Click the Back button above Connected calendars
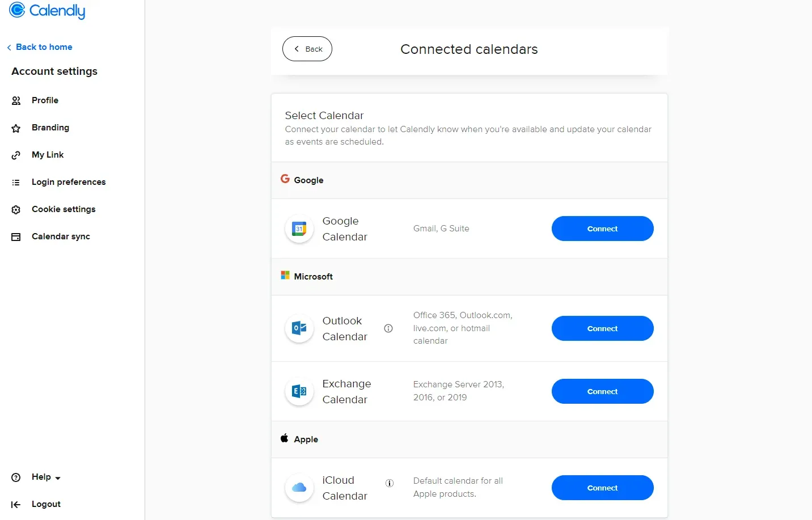812x520 pixels. [307, 49]
